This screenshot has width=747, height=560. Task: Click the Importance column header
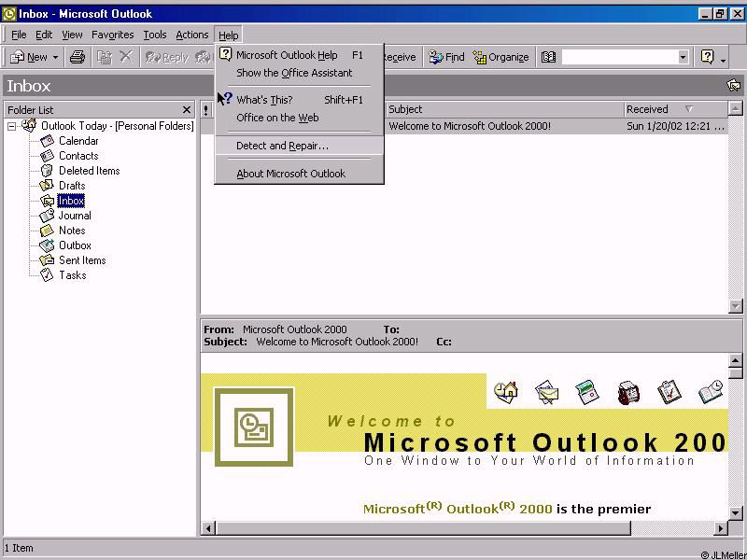(205, 109)
